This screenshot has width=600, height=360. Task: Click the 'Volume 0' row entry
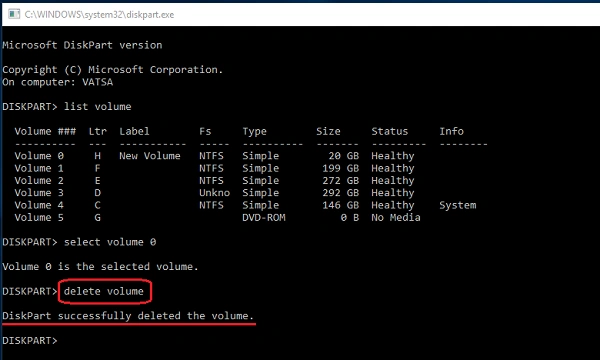tap(39, 156)
